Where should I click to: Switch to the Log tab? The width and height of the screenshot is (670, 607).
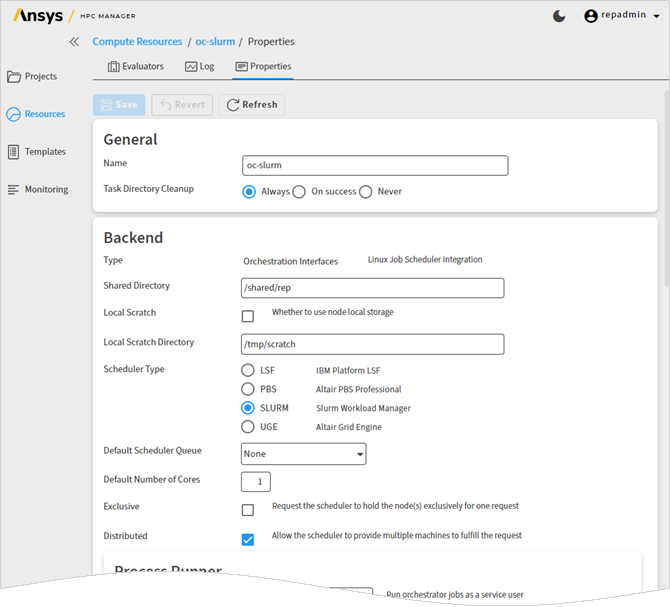point(200,67)
